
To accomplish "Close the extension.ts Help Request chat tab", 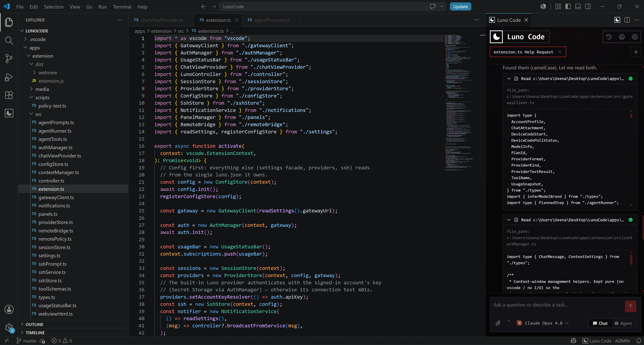I will click(x=560, y=52).
